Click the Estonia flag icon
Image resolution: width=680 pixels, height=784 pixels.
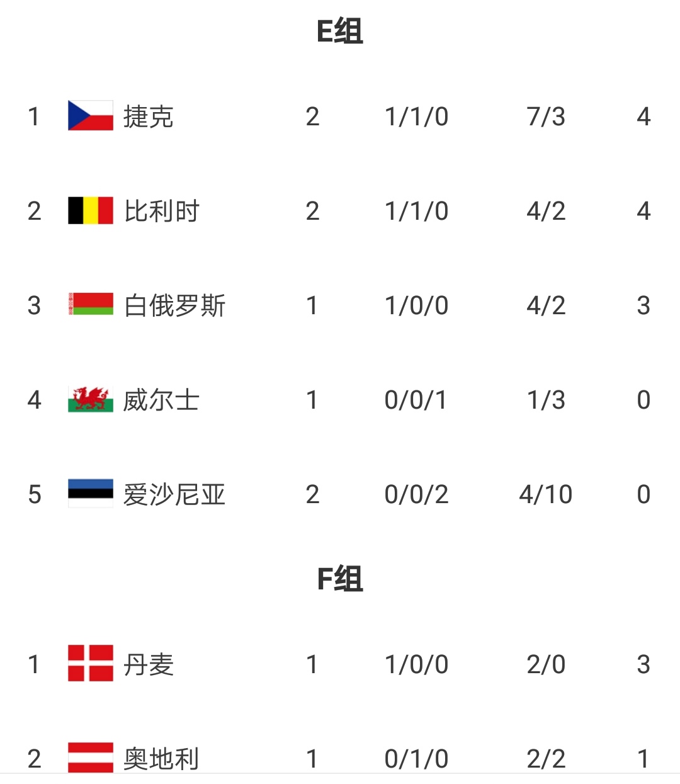[91, 494]
